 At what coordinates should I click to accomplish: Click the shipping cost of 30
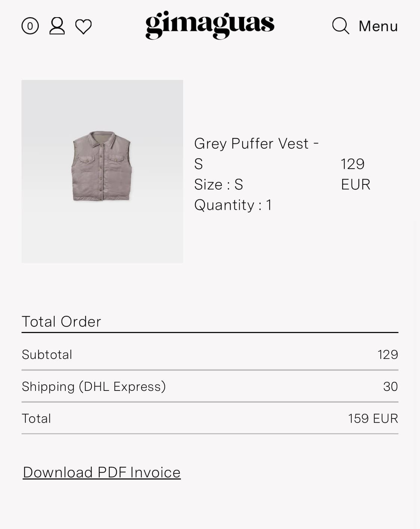pos(390,386)
